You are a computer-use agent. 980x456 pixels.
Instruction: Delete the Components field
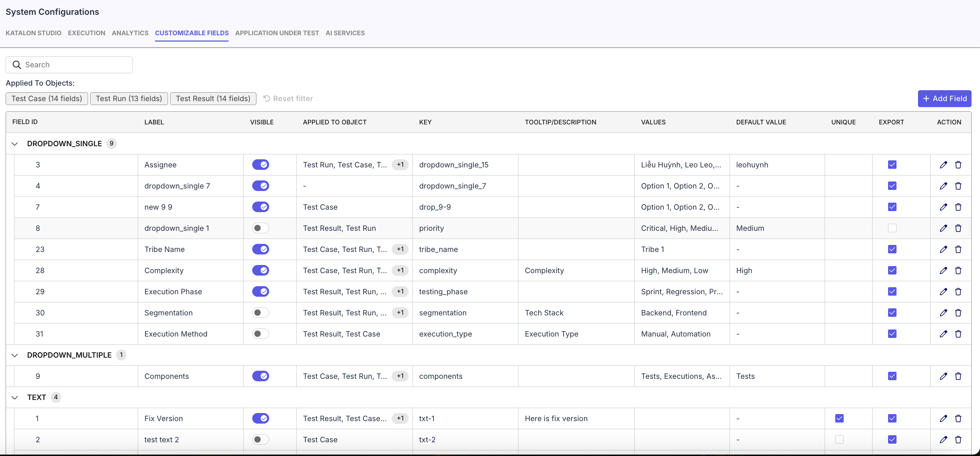coord(958,376)
